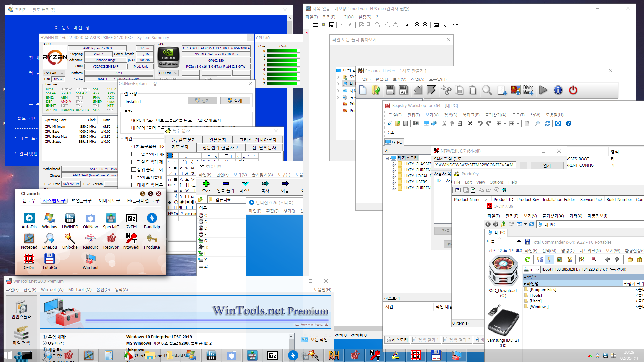Open OldNew Explorer from the CLaunch panel

click(90, 221)
